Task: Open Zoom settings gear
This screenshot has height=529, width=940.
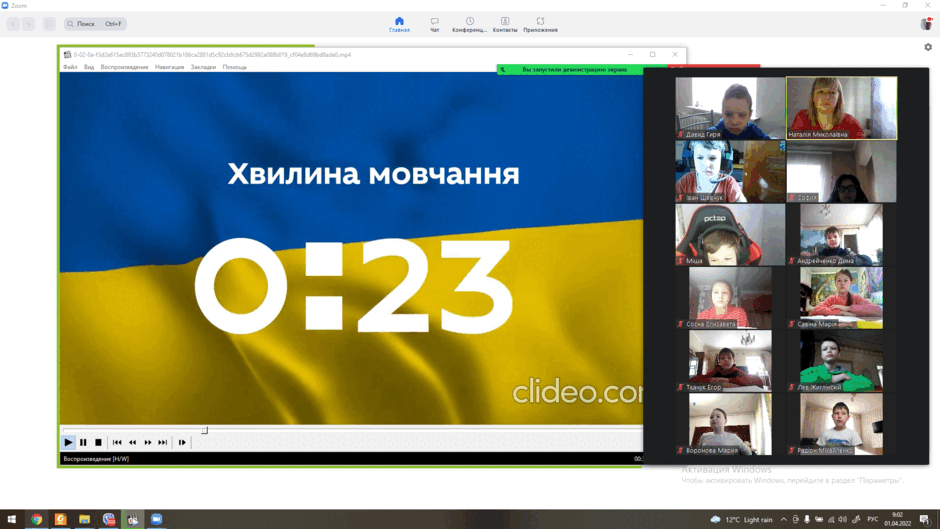Action: (x=928, y=47)
